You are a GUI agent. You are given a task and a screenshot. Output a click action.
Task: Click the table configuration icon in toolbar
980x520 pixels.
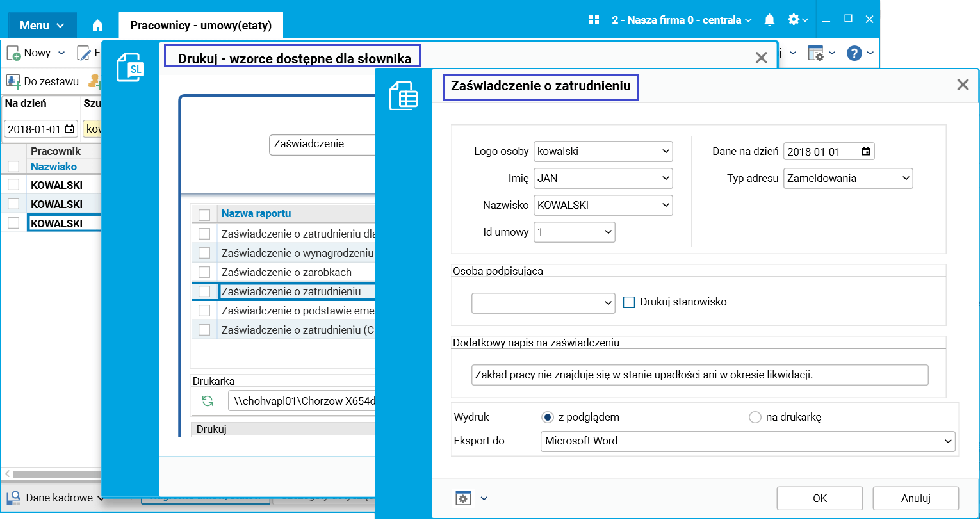pyautogui.click(x=815, y=53)
